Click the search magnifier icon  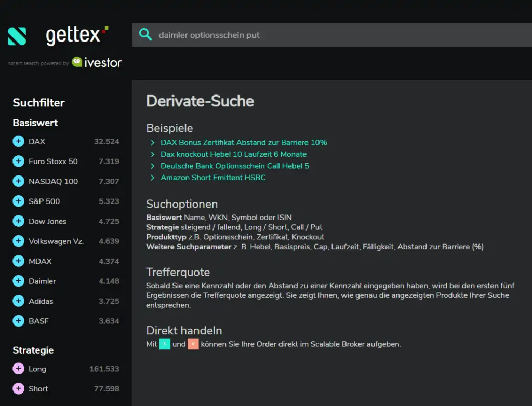tap(145, 35)
